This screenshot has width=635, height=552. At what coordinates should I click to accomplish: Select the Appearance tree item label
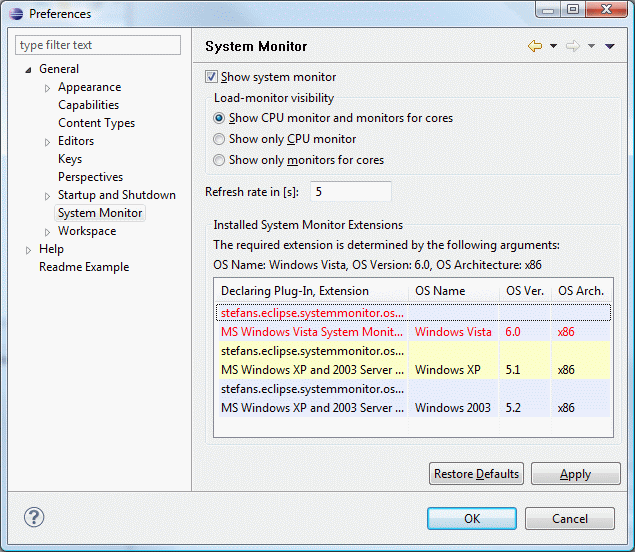click(x=89, y=87)
